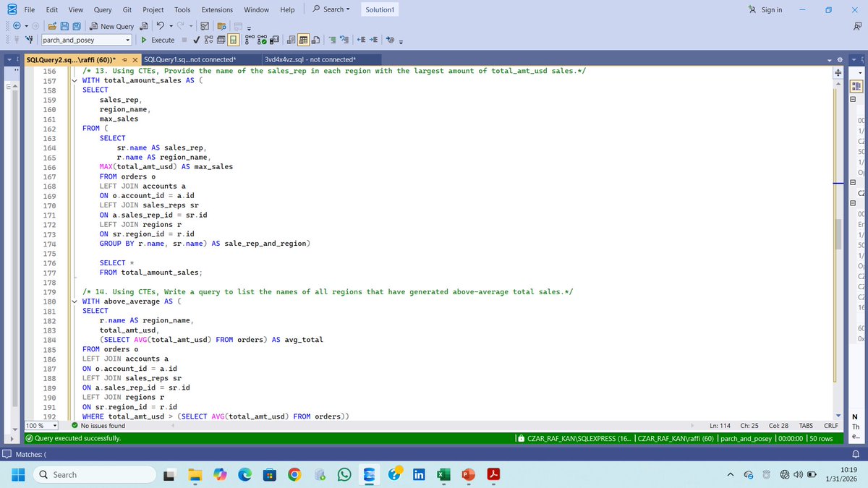Toggle Include Client Statistics icon
The height and width of the screenshot is (488, 868).
coord(275,40)
